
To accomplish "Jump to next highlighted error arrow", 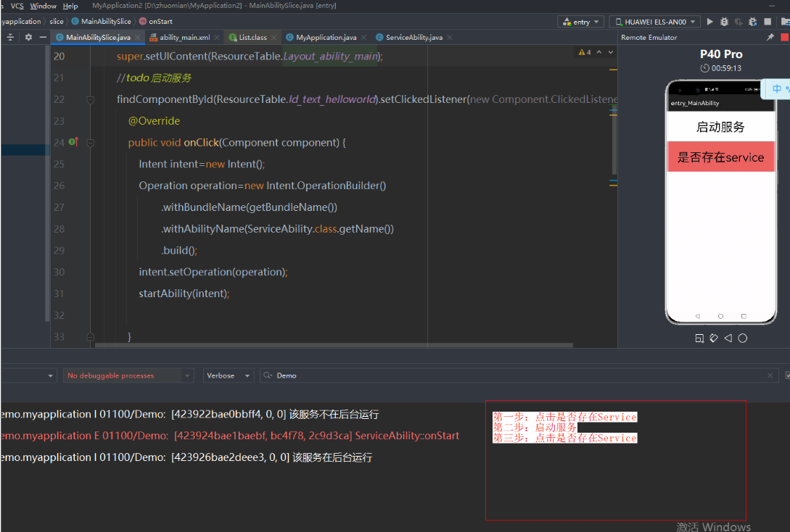I will [611, 52].
